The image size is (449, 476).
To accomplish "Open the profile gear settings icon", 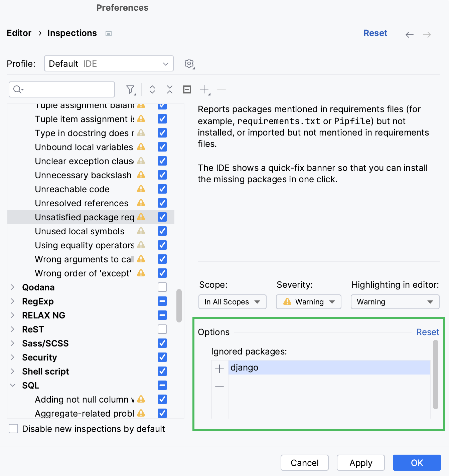I will pyautogui.click(x=189, y=63).
